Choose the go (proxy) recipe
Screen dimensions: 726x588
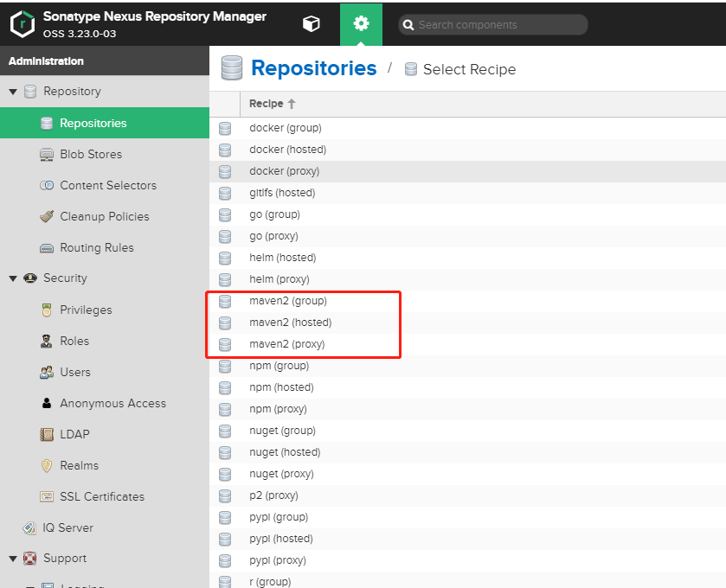click(467, 236)
